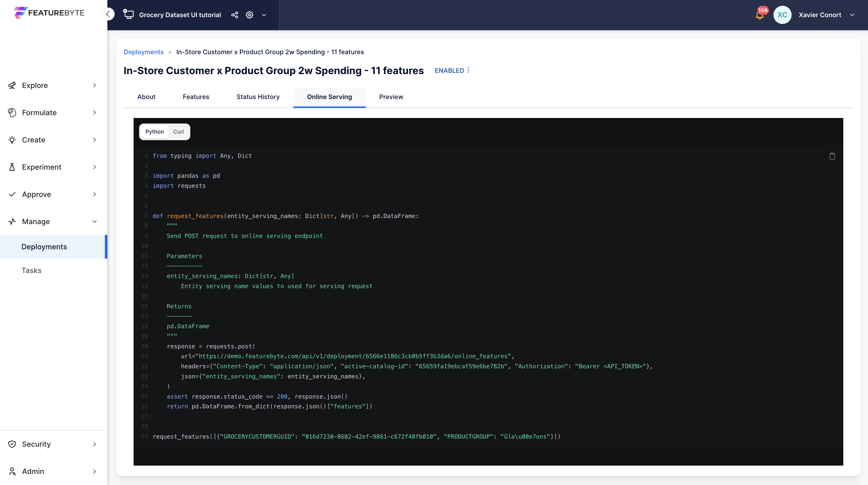
Task: Click the active-catalog-id value string
Action: (x=461, y=366)
